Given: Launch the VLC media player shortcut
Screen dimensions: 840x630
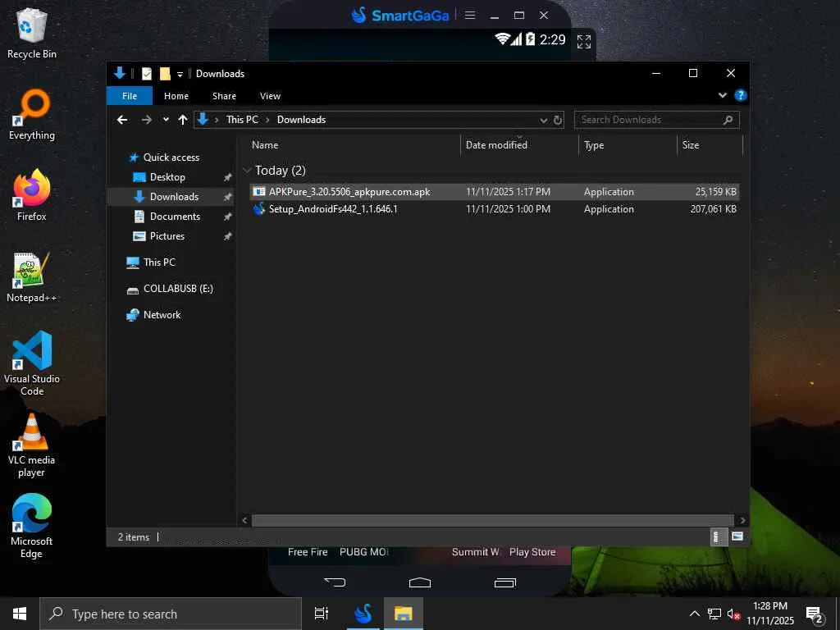Looking at the screenshot, I should (x=32, y=445).
